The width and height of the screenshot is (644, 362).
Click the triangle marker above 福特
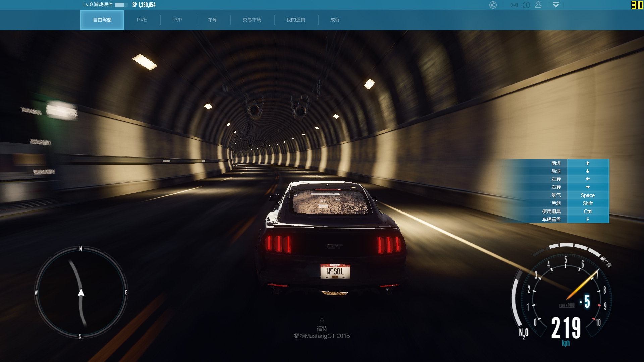point(322,320)
